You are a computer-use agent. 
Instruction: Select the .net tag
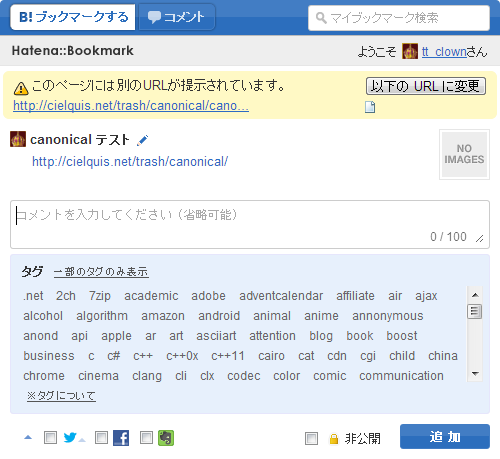click(33, 296)
